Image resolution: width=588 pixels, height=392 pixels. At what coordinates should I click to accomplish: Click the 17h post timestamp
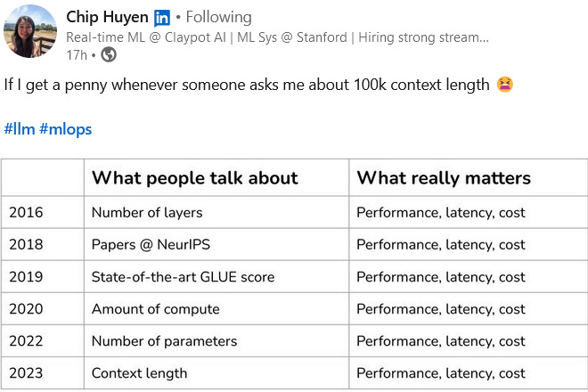click(x=76, y=54)
